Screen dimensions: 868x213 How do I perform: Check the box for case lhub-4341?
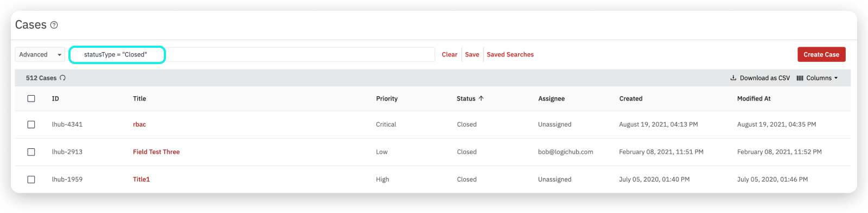31,124
